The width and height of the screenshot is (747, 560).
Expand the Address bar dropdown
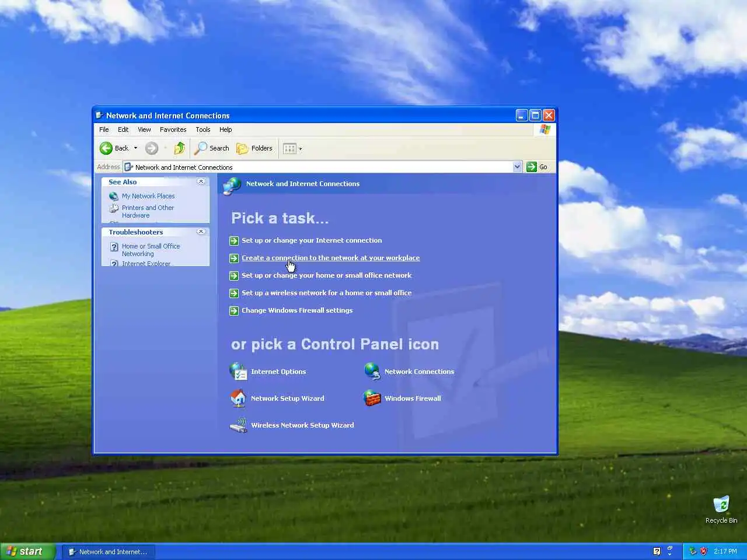click(517, 167)
